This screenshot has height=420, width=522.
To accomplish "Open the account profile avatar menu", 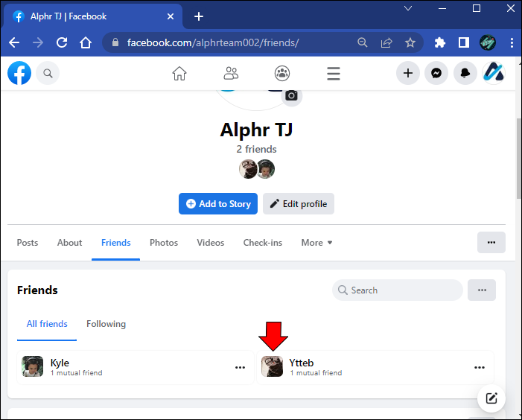I will click(x=494, y=73).
